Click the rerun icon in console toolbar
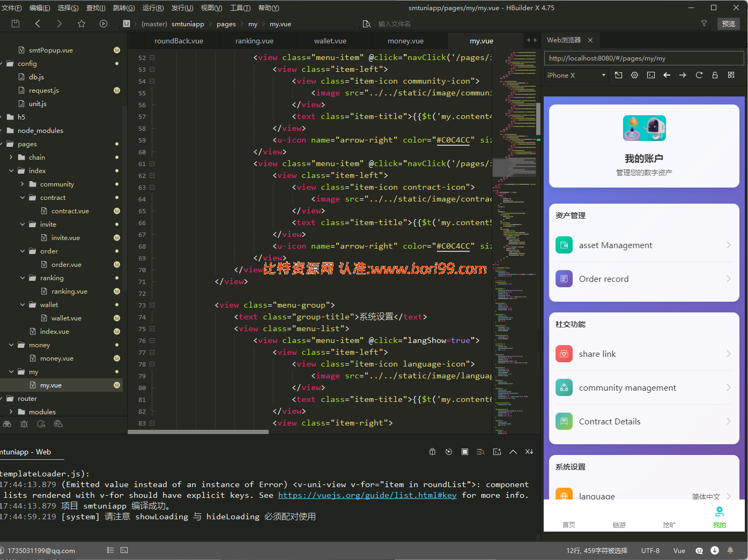This screenshot has width=748, height=560. pyautogui.click(x=449, y=452)
